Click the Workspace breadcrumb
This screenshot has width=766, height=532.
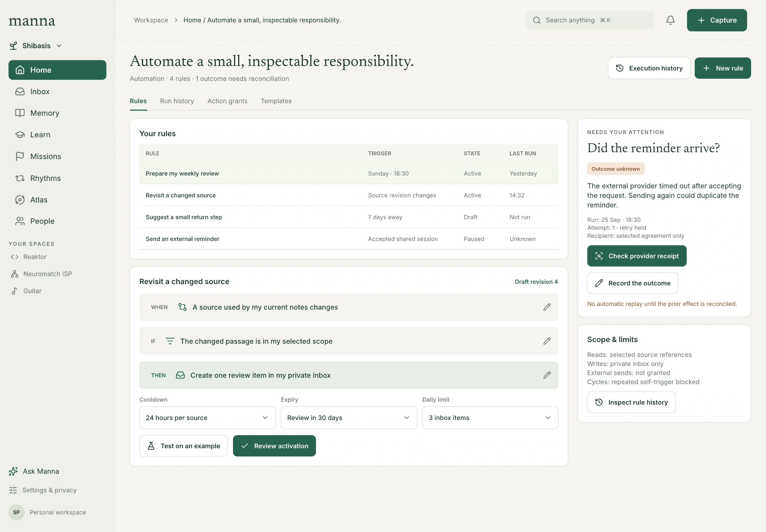pos(151,20)
